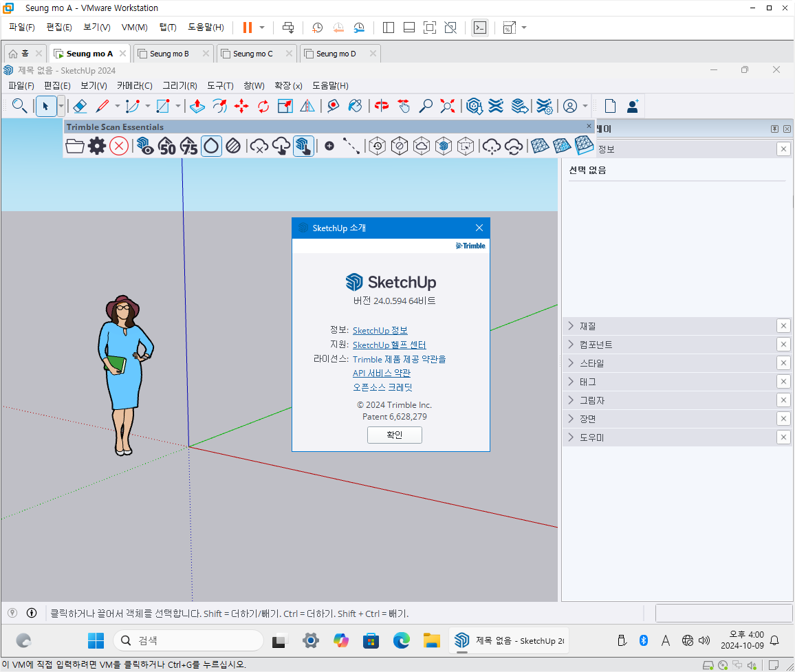Click the Windows search box
This screenshot has height=672, width=795.
click(x=188, y=640)
